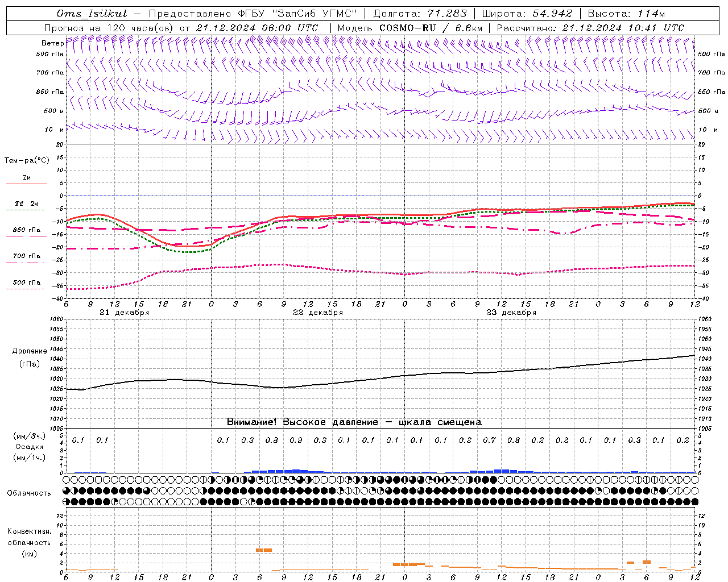728x582 pixels.
Task: Click the (мм/1ч.) units label
Action: 30,458
